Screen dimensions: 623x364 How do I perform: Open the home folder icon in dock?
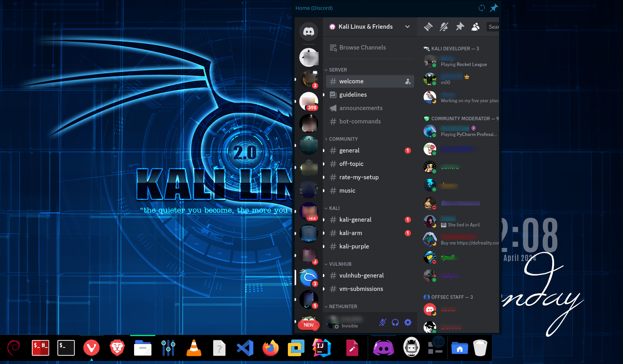click(460, 348)
